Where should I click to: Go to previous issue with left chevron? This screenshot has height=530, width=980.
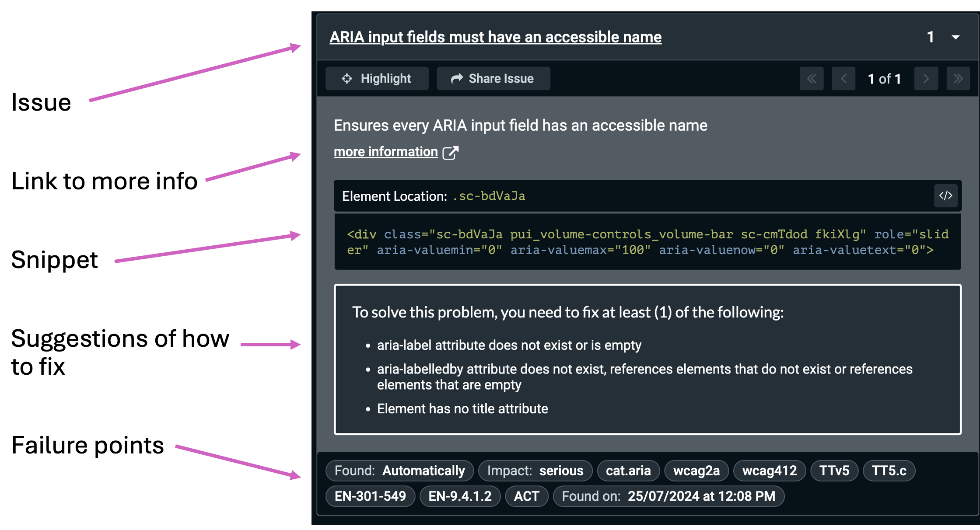point(843,79)
